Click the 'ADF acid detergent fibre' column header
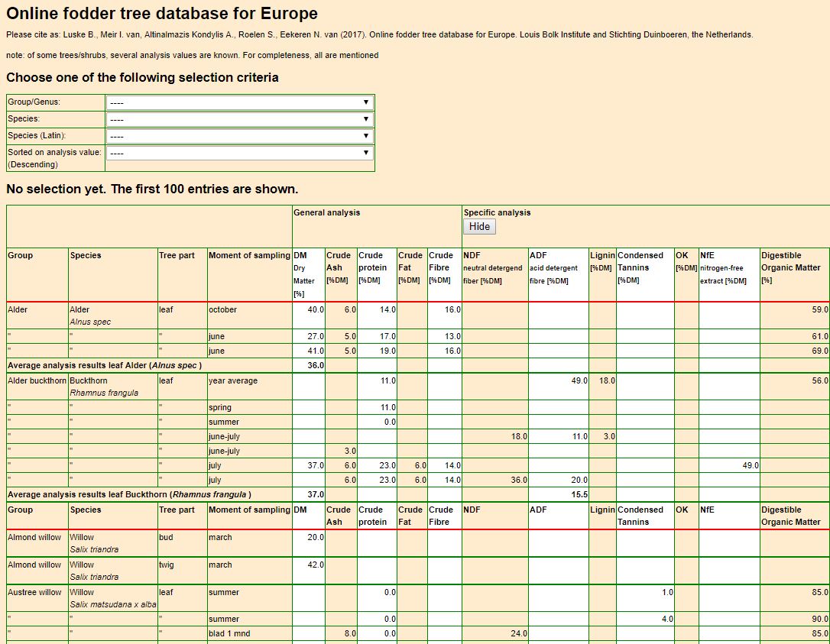 click(559, 275)
